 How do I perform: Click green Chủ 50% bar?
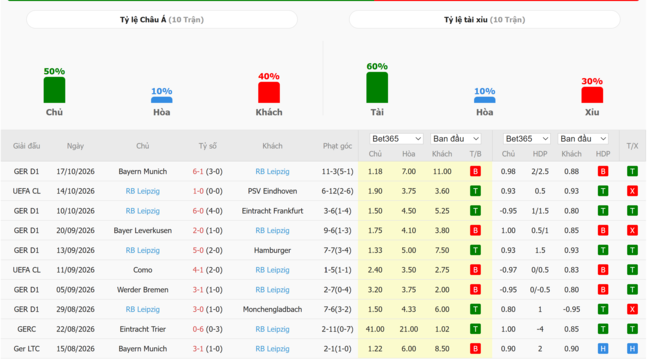point(54,90)
